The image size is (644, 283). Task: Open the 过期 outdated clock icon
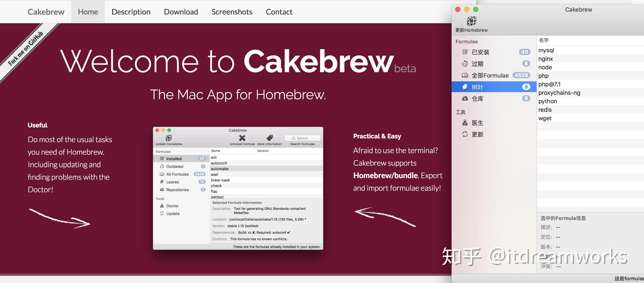tap(465, 64)
